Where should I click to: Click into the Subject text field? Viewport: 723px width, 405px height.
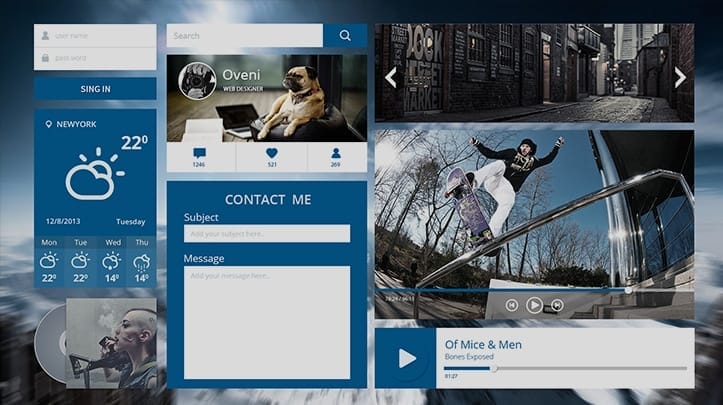point(266,233)
